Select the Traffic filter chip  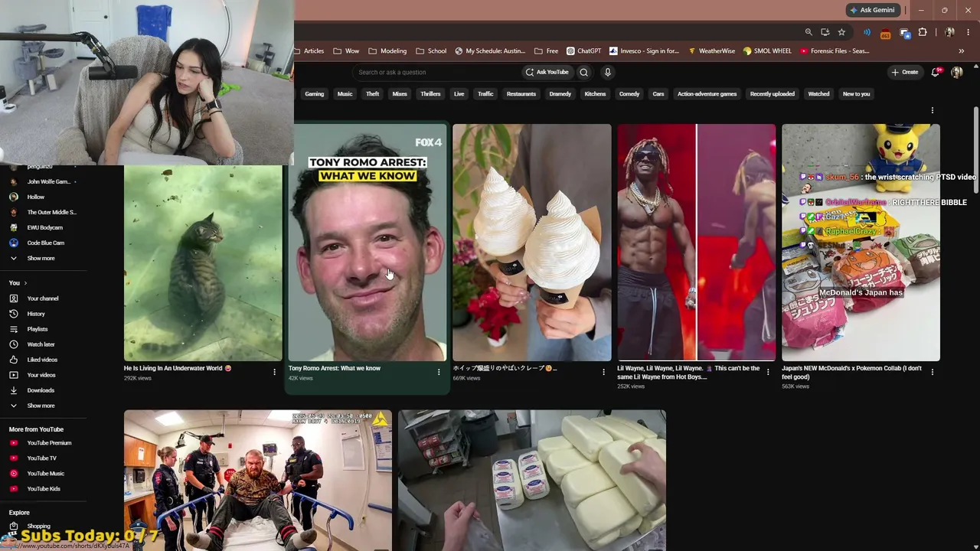[485, 94]
